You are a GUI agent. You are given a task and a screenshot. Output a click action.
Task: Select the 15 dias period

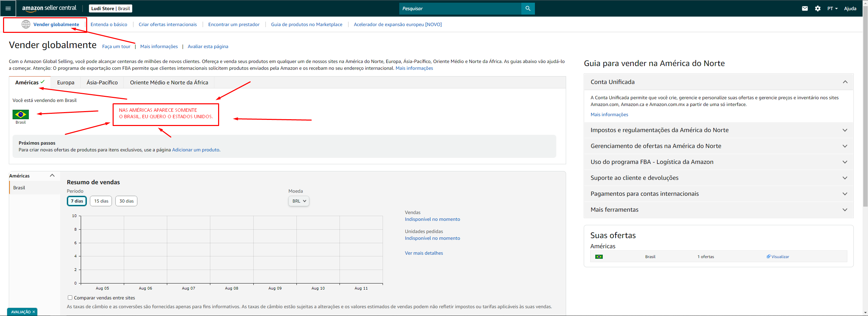[101, 201]
